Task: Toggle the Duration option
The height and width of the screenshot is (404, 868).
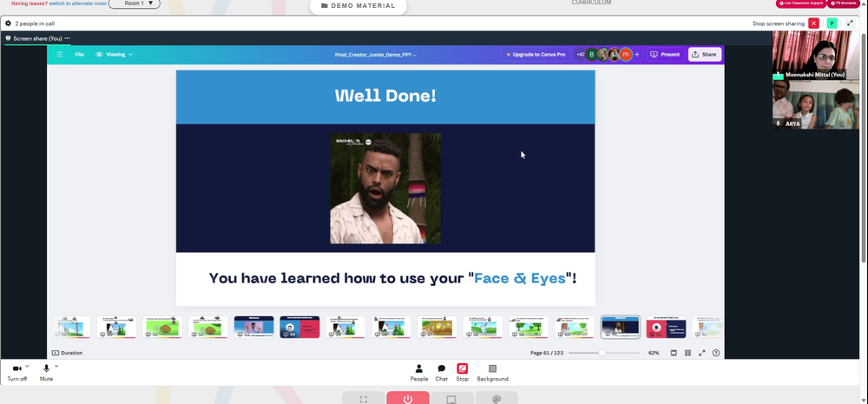Action: tap(67, 353)
